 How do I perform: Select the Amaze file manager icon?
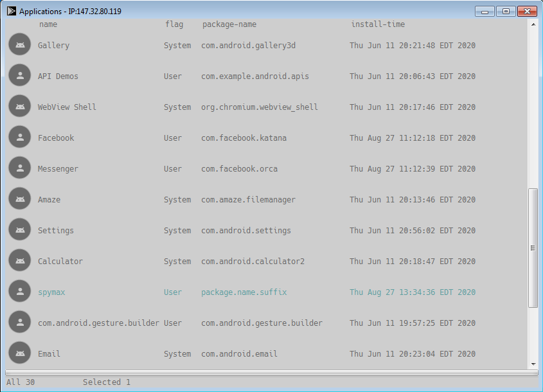coord(20,199)
